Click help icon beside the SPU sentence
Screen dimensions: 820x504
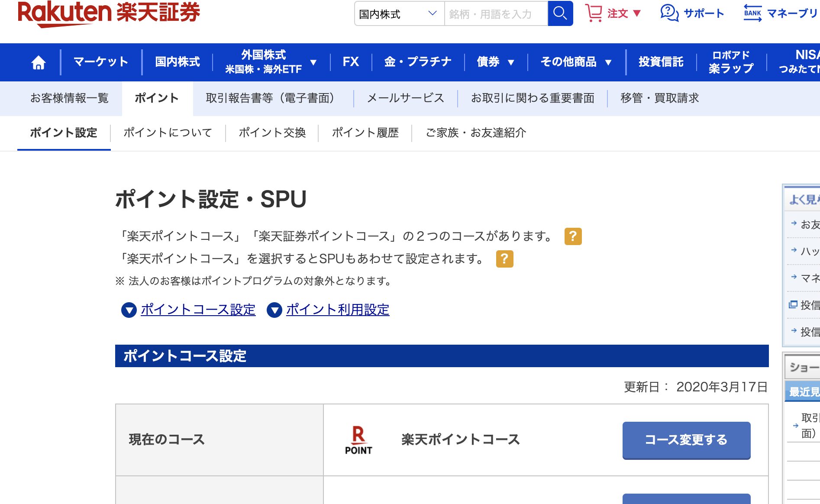click(x=504, y=259)
